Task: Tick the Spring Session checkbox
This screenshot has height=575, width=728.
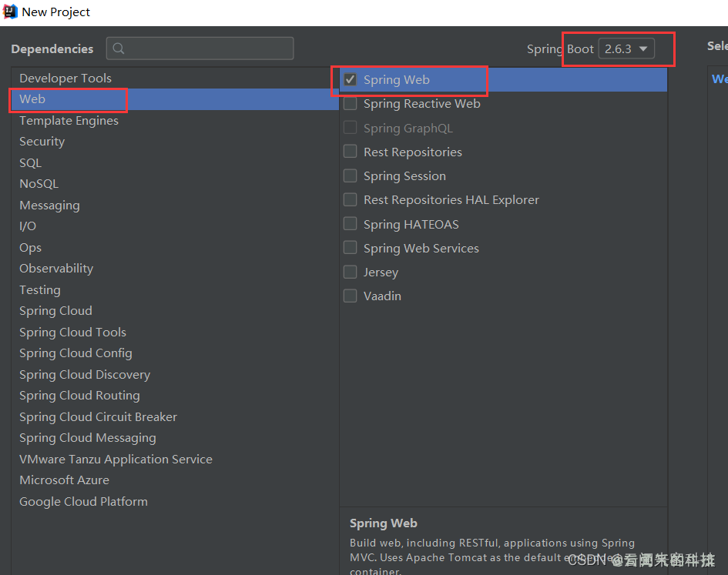Action: click(x=351, y=176)
